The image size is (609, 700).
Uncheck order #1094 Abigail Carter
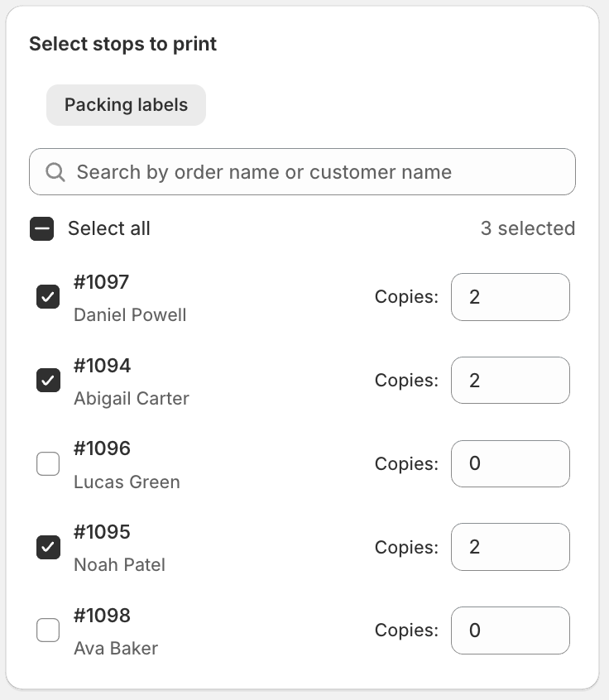(x=48, y=381)
